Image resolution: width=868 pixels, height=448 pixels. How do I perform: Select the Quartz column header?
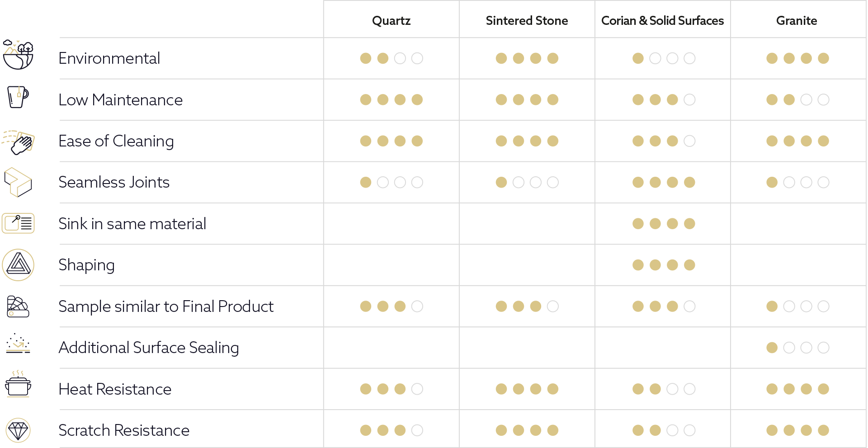[x=391, y=21]
